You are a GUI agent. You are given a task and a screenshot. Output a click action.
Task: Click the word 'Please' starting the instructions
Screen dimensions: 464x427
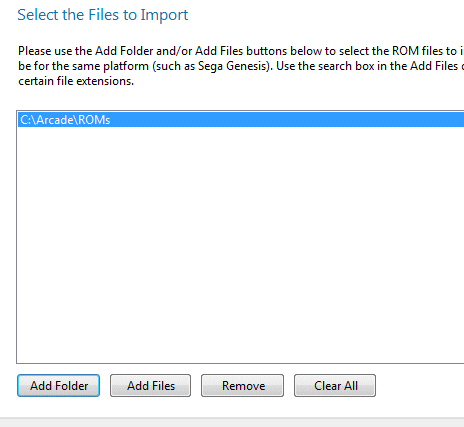click(35, 51)
